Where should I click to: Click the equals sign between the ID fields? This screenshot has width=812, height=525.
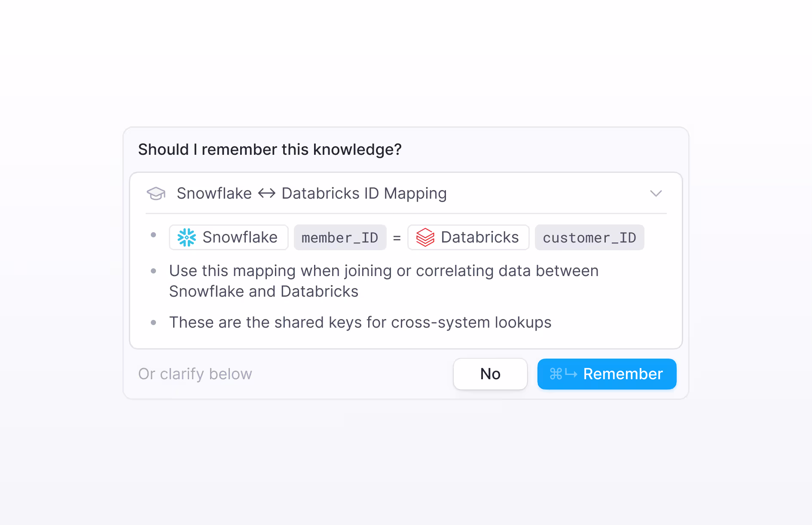coord(397,238)
